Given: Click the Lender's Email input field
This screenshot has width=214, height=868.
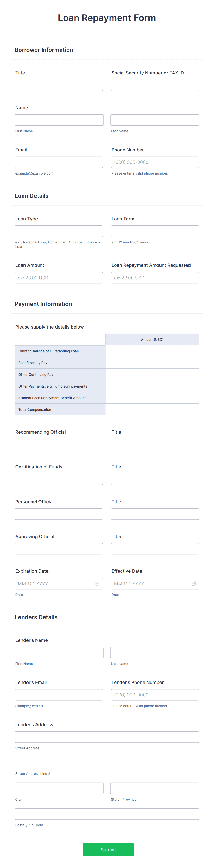Looking at the screenshot, I should tap(59, 694).
